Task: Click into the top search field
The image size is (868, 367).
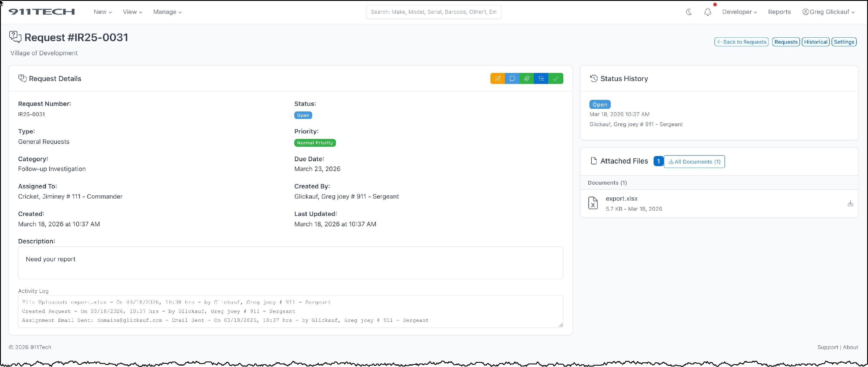Action: point(433,12)
